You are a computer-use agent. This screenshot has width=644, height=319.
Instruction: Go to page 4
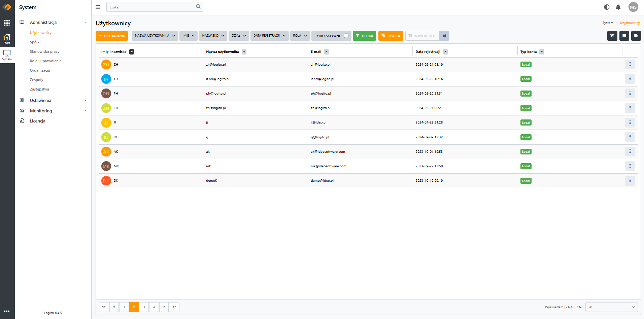[154, 307]
